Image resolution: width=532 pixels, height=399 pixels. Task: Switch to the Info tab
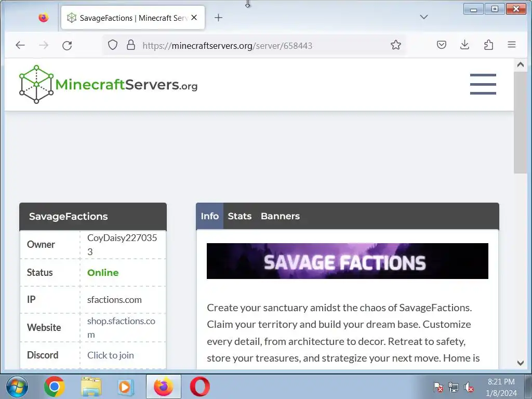(x=210, y=216)
